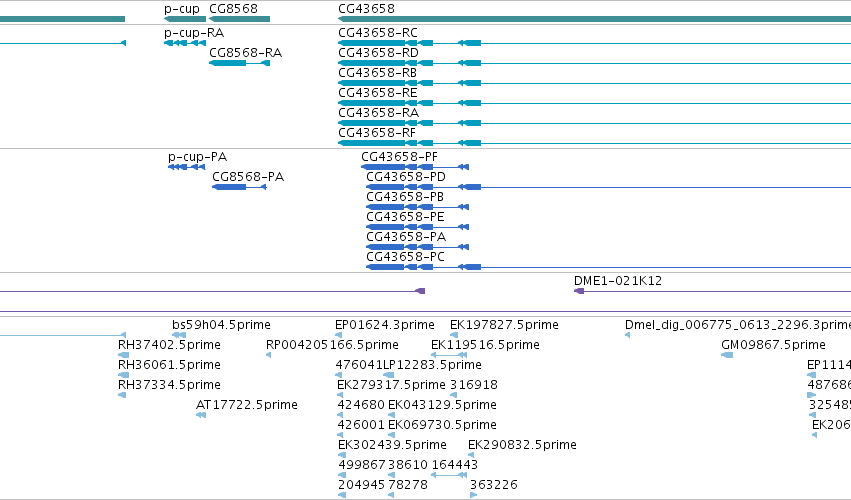Click the CG8568 gene bar

(x=239, y=20)
